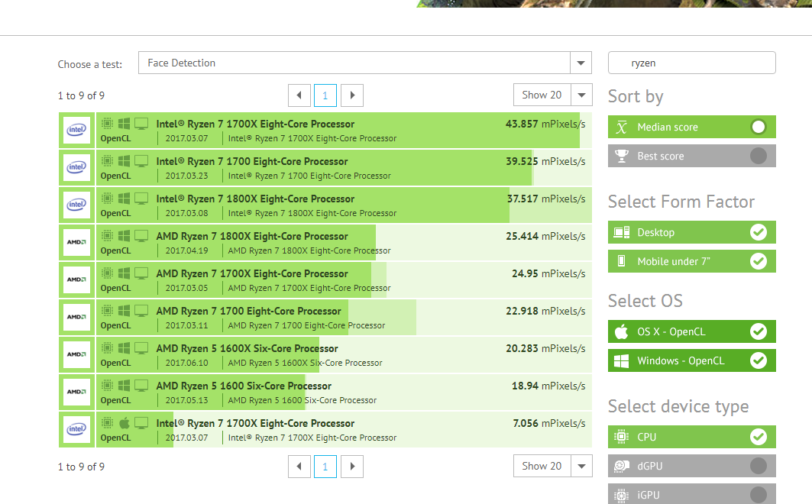Go to next page in bottom pagination
Viewport: 812px width, 504px height.
pyautogui.click(x=352, y=467)
